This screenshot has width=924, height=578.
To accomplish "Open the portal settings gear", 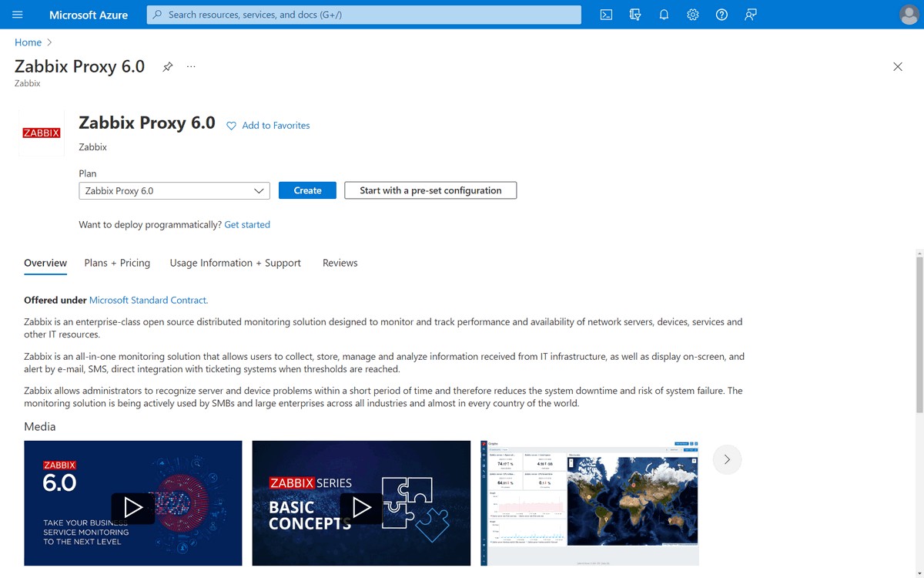I will click(x=692, y=15).
